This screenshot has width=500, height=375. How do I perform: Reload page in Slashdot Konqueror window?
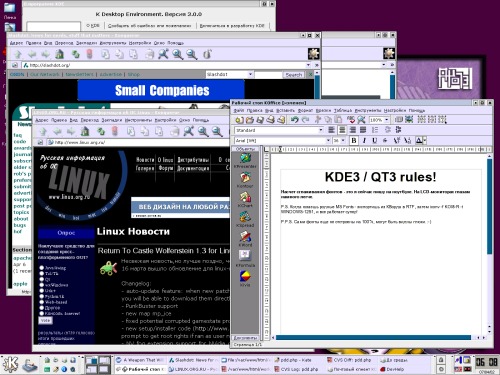(x=76, y=54)
